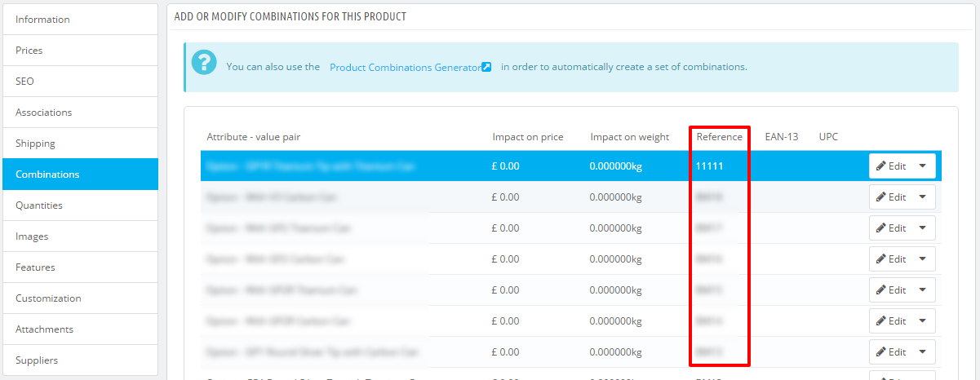980x380 pixels.
Task: Open the Associations tab
Action: click(80, 113)
